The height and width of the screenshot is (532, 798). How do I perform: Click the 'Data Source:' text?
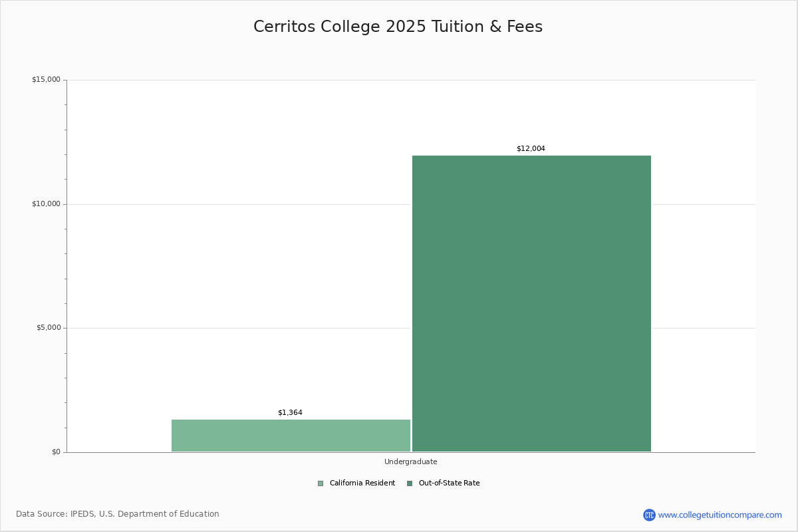pyautogui.click(x=41, y=514)
